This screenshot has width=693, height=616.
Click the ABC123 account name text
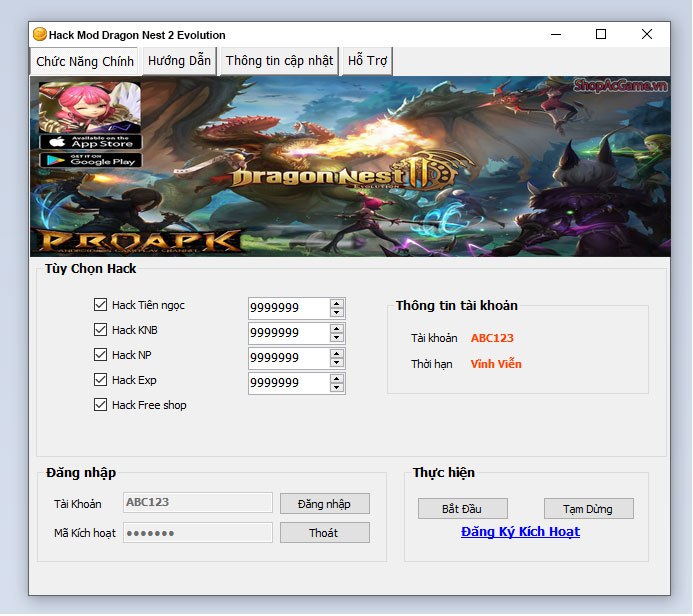[x=492, y=338]
